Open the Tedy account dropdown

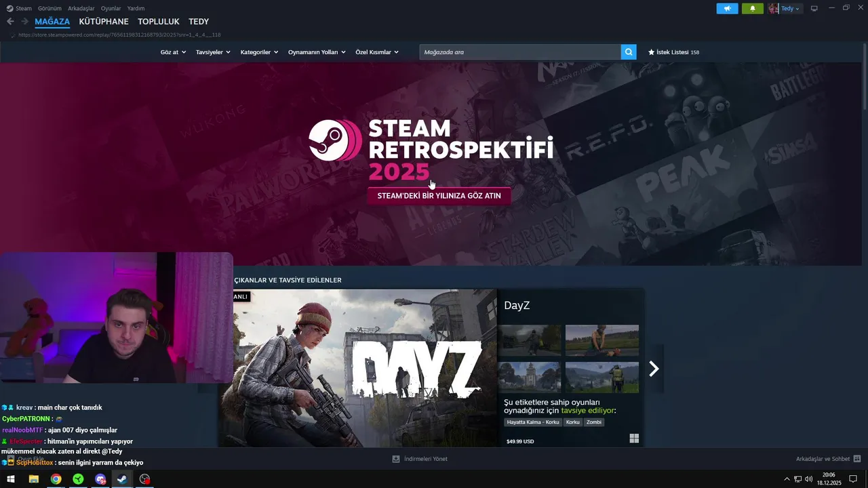[790, 9]
